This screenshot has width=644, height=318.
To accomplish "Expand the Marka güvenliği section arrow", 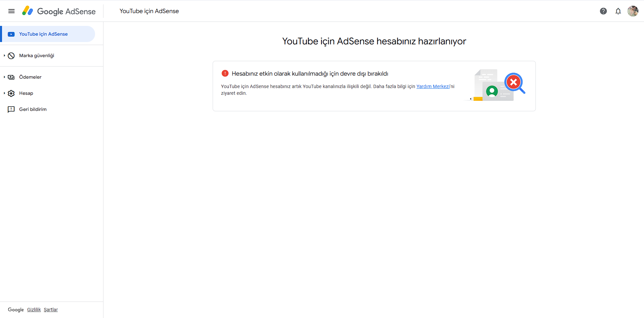I will click(4, 55).
